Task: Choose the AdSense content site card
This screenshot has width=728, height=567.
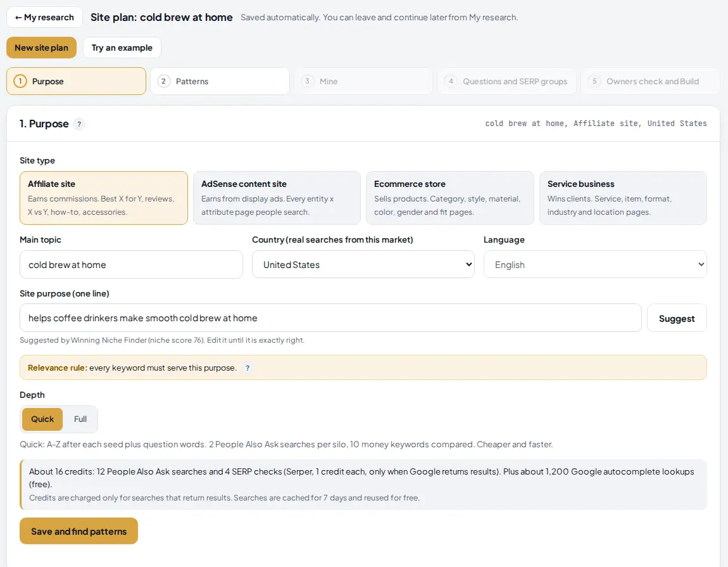Action: point(277,198)
